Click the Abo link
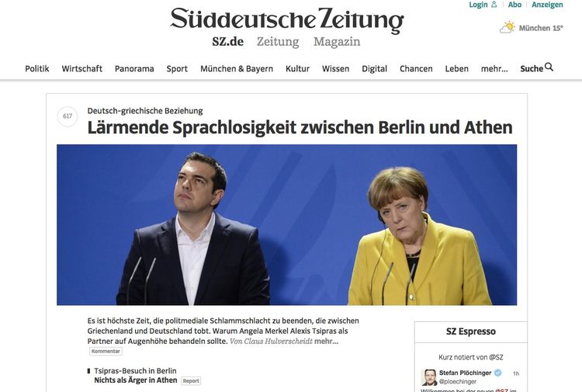This screenshot has width=582, height=392. [514, 5]
